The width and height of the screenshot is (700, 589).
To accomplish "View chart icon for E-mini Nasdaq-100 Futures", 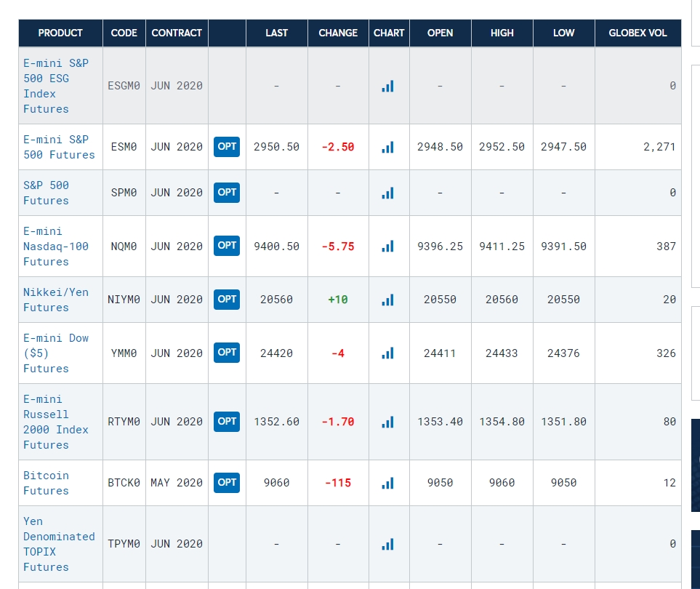I will pyautogui.click(x=387, y=246).
